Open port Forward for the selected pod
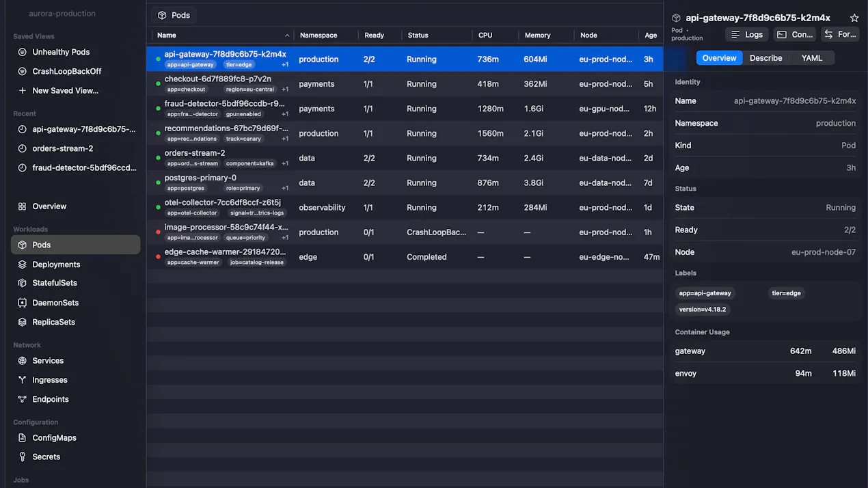This screenshot has height=488, width=868. click(x=840, y=34)
